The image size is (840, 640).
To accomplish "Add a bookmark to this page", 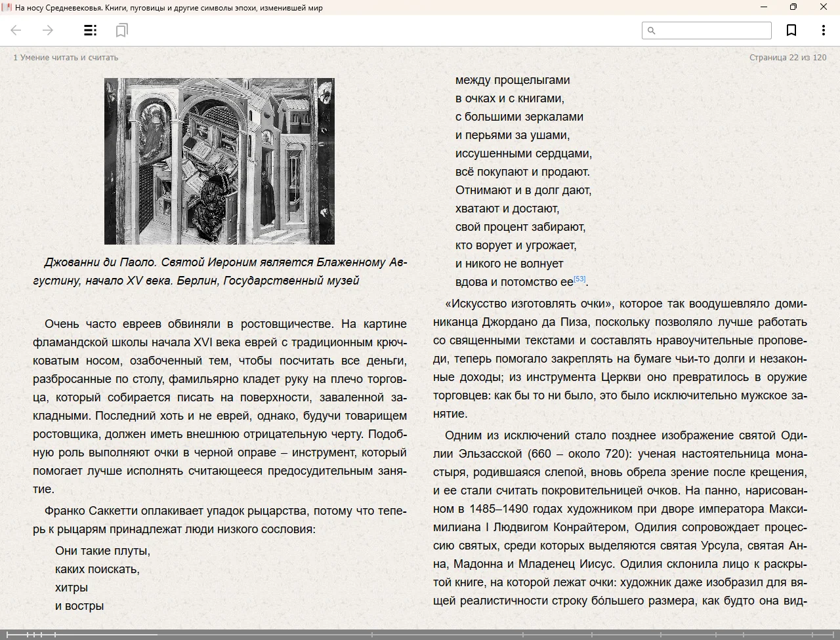I will coord(791,30).
